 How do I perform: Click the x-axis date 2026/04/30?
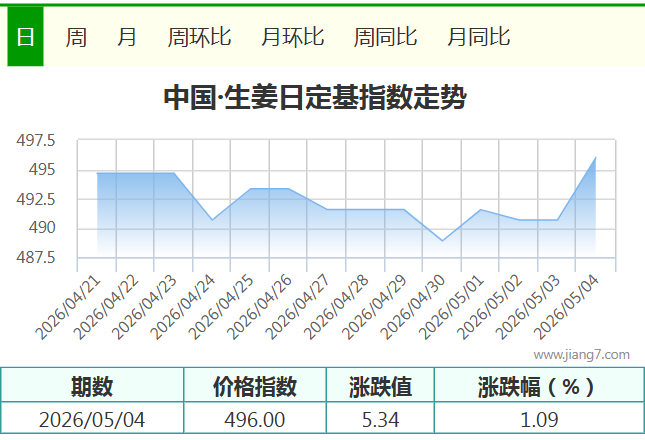pos(413,308)
